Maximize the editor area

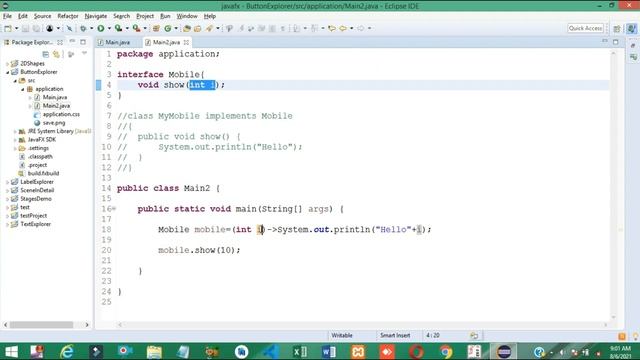coord(616,42)
